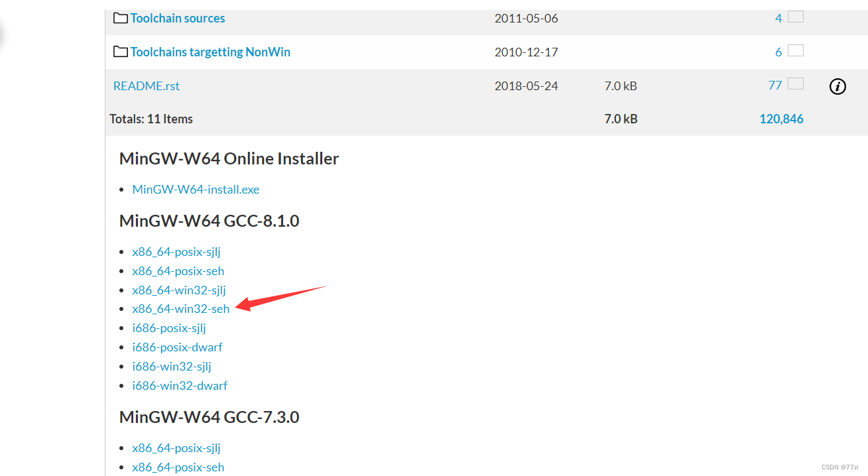Select the Totals: 11 Items text
Image resolution: width=868 pixels, height=476 pixels.
click(151, 119)
